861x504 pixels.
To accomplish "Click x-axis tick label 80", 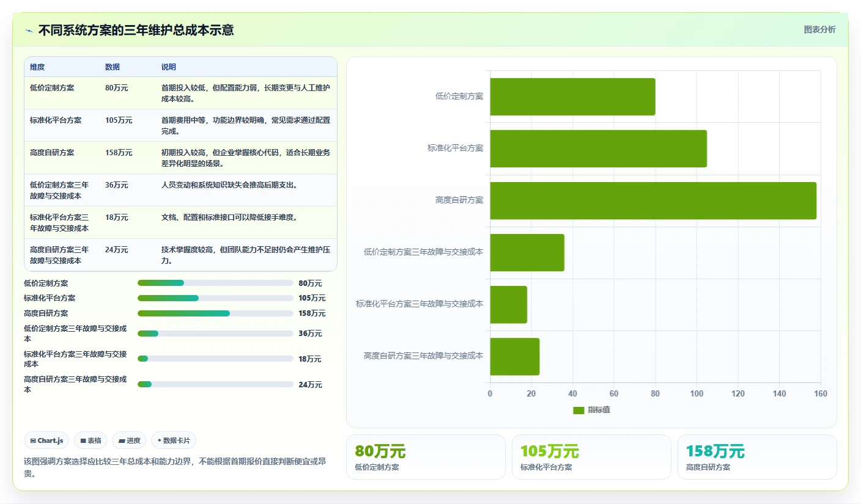I will coord(655,393).
